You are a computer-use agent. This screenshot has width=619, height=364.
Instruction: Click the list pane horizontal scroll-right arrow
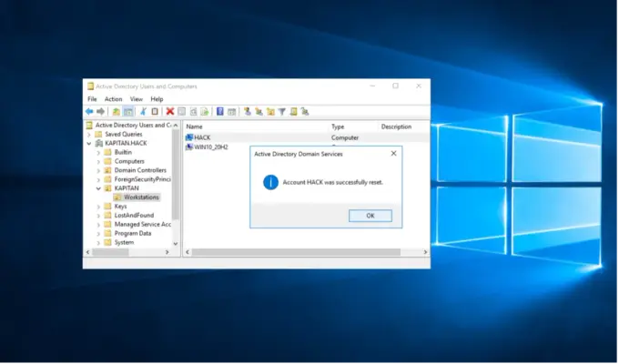pyautogui.click(x=425, y=252)
